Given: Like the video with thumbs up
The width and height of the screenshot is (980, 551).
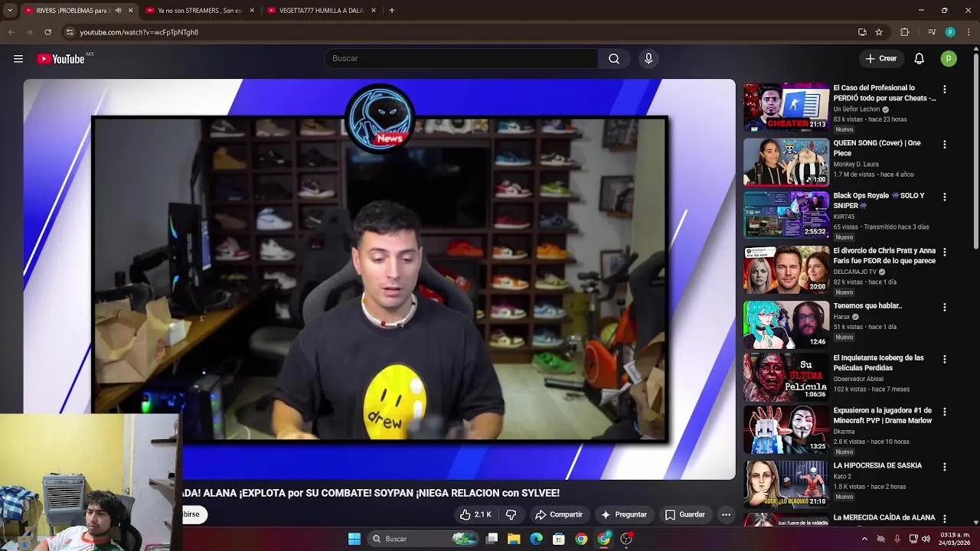Looking at the screenshot, I should point(475,514).
